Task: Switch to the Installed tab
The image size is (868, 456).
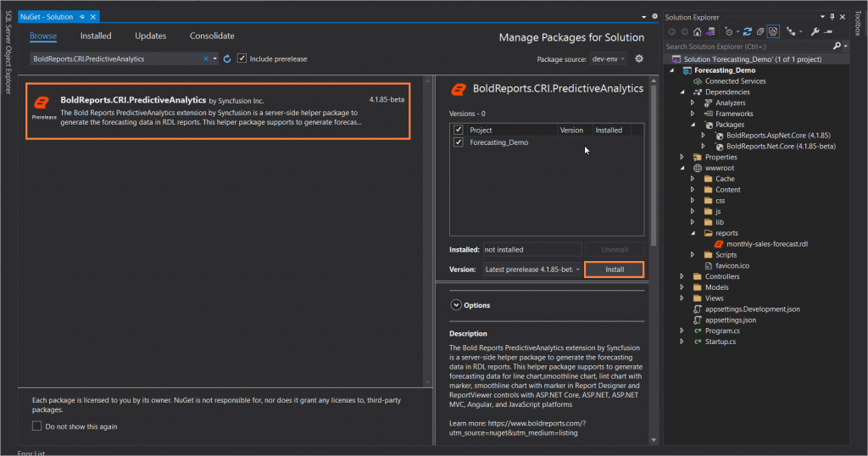Action: point(96,36)
